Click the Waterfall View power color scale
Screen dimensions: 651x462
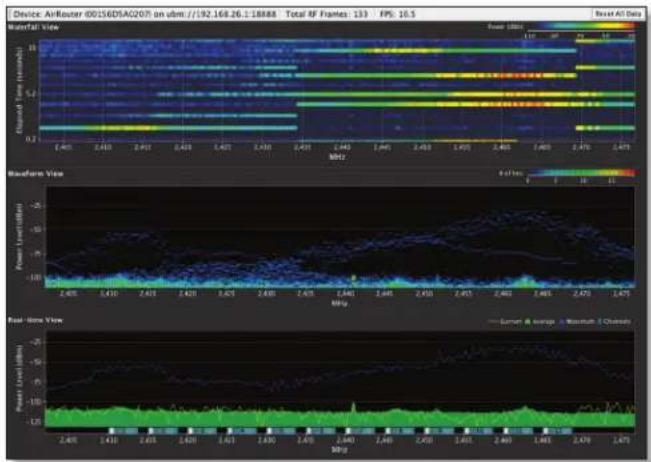581,26
